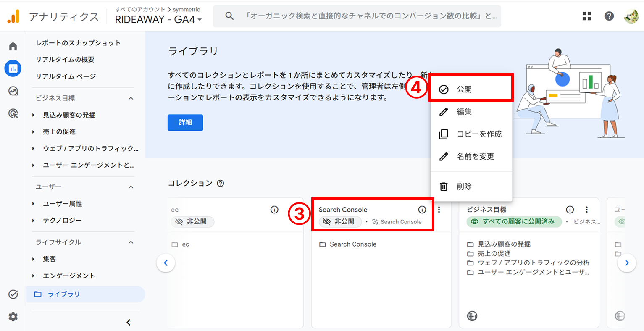The width and height of the screenshot is (644, 331).
Task: Click the info icon on ec card
Action: click(x=274, y=210)
